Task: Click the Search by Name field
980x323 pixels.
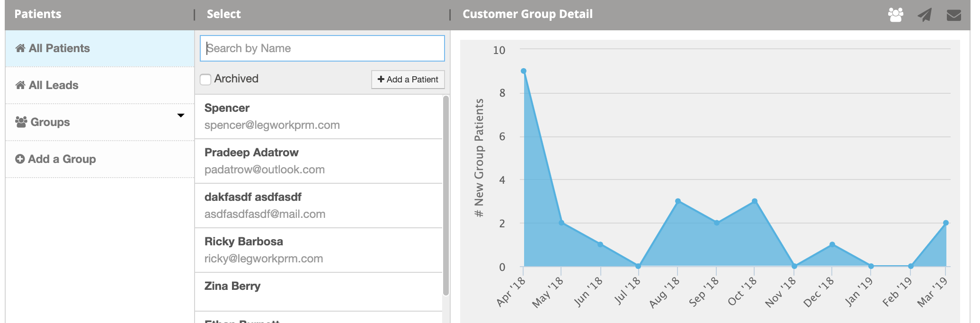Action: (322, 48)
